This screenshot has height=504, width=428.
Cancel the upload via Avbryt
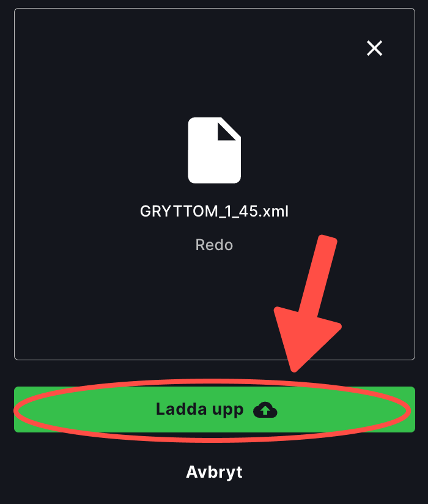pos(215,472)
